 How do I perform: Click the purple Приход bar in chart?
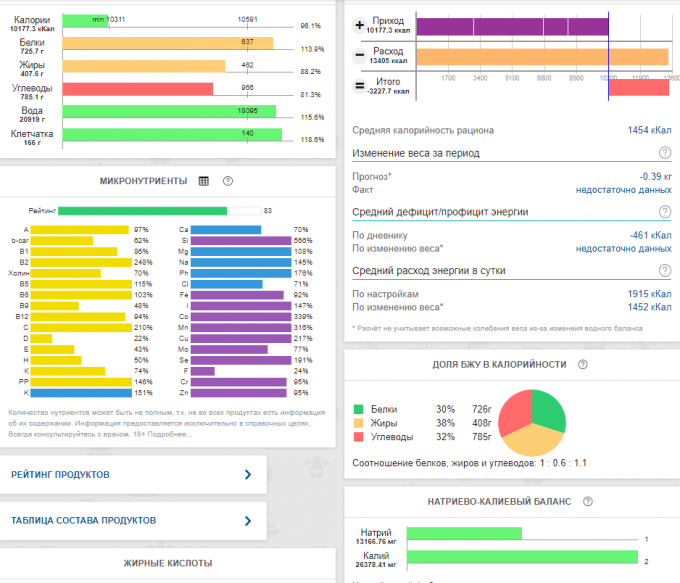tap(510, 26)
